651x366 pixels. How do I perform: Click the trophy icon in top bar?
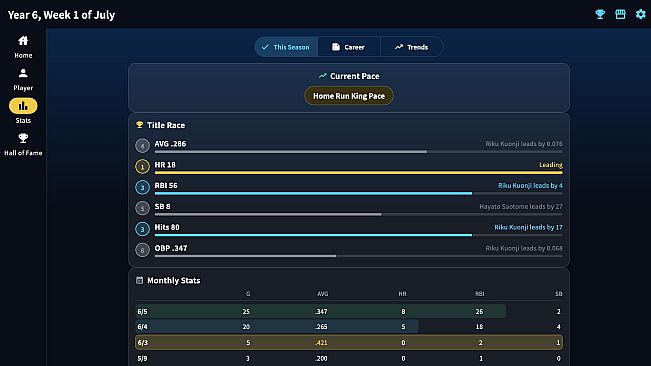(x=600, y=14)
